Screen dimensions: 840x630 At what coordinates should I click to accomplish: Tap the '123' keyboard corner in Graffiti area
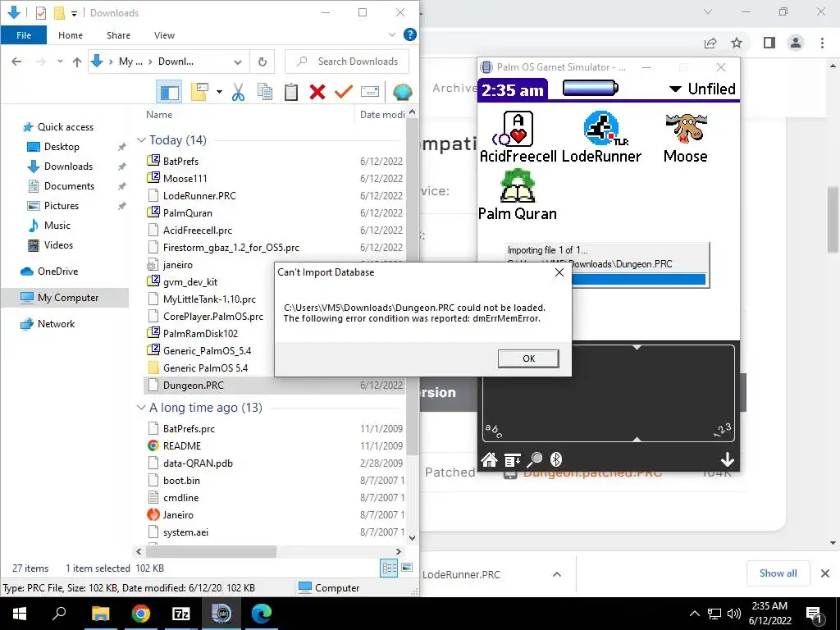pos(723,430)
